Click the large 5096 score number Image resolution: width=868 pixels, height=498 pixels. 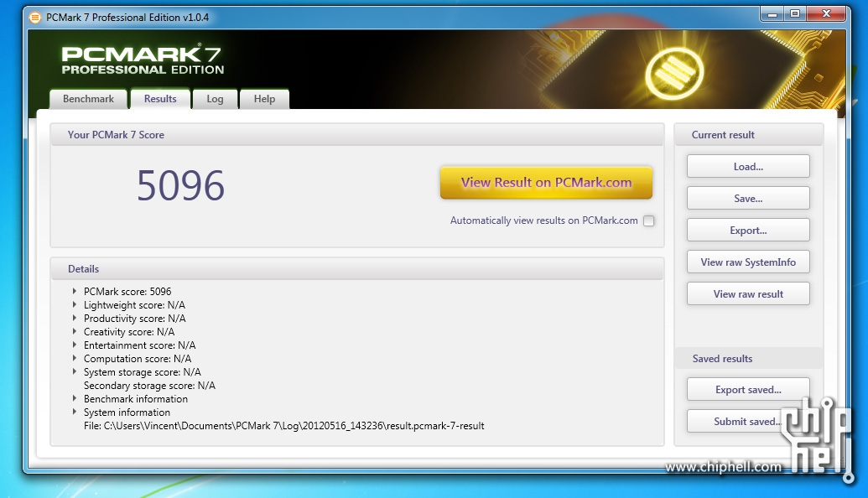click(x=181, y=185)
